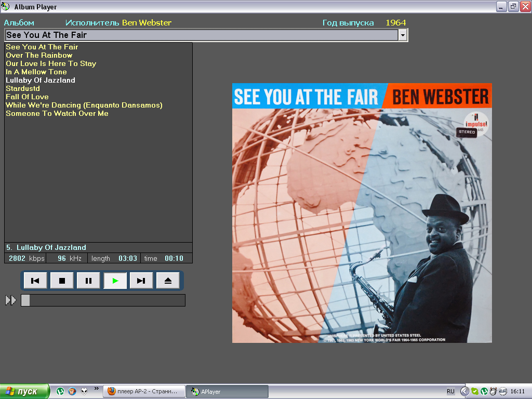Restore down the Album Player window

(x=513, y=6)
